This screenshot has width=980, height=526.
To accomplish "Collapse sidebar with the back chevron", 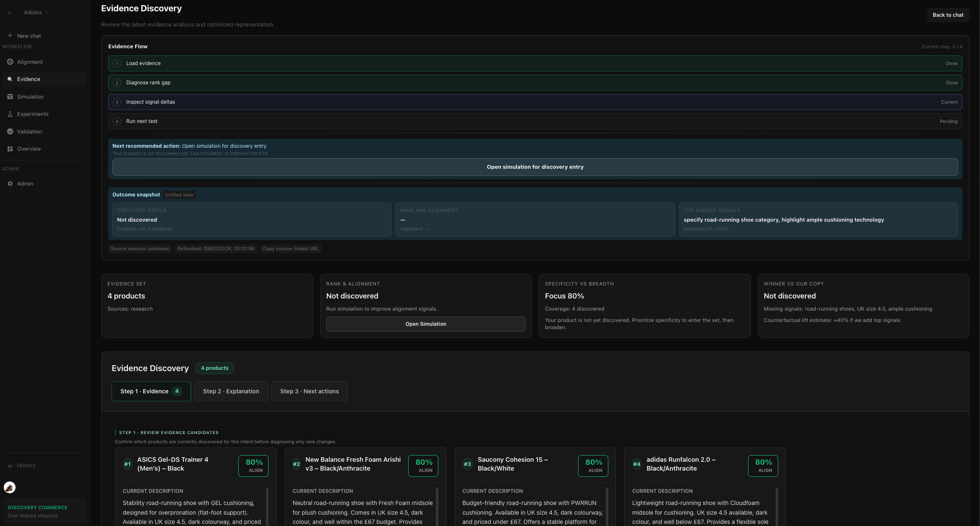I will (x=10, y=13).
